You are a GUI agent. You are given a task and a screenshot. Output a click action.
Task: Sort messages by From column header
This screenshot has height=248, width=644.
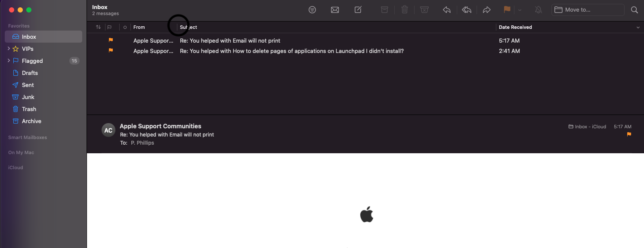pyautogui.click(x=139, y=27)
